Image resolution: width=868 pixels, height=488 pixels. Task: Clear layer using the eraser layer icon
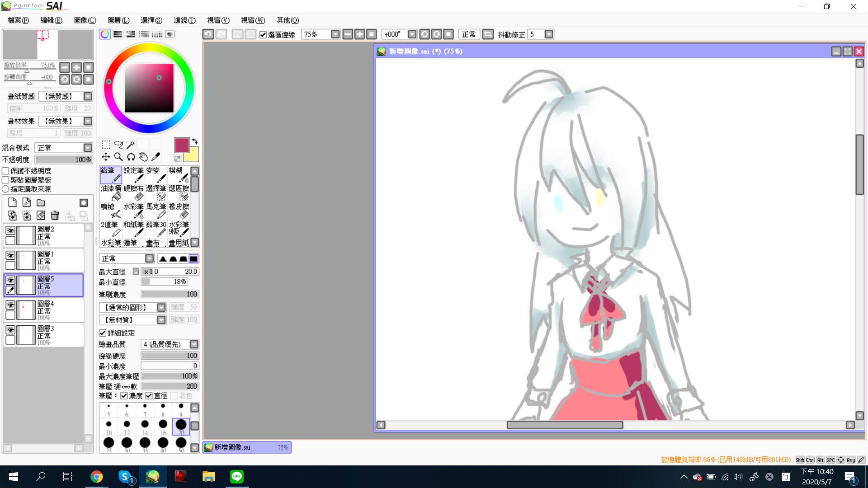point(41,216)
